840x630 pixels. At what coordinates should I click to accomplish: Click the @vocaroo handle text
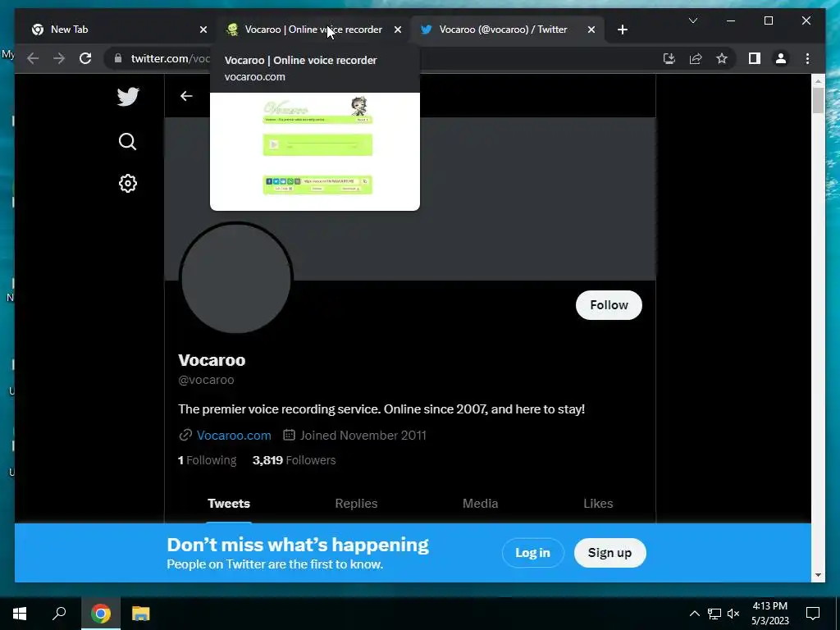pos(206,380)
